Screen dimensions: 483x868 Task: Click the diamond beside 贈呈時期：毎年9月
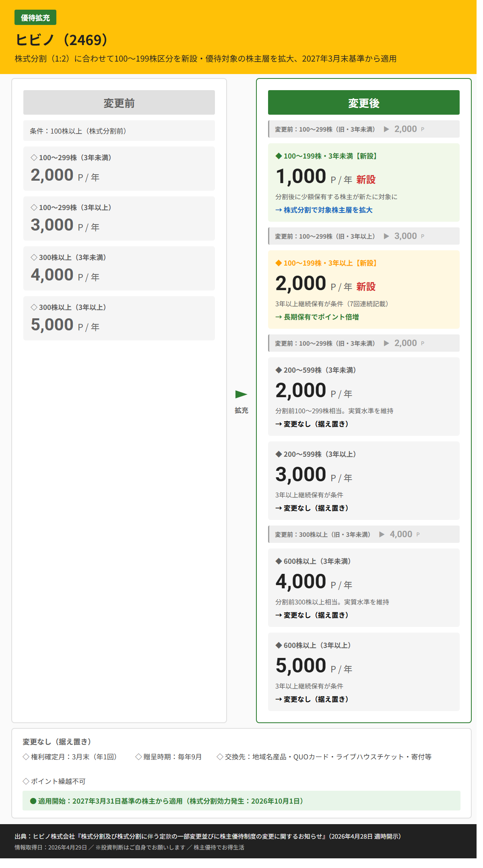coord(138,757)
